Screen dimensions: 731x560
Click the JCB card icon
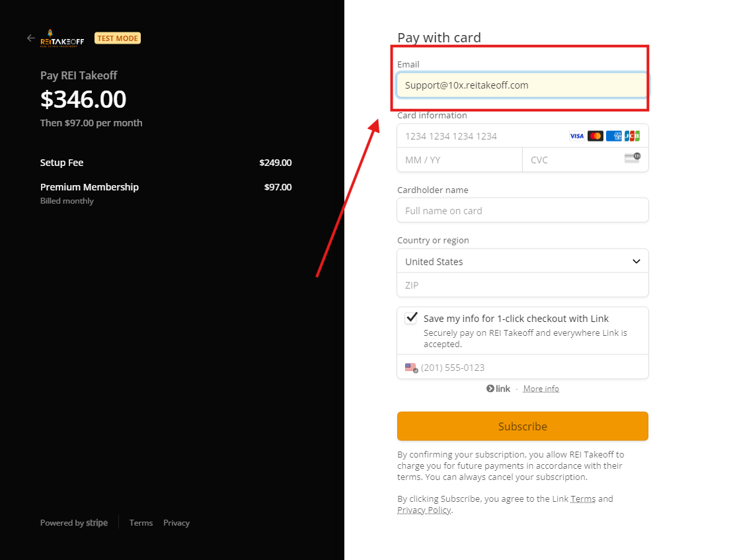[632, 136]
